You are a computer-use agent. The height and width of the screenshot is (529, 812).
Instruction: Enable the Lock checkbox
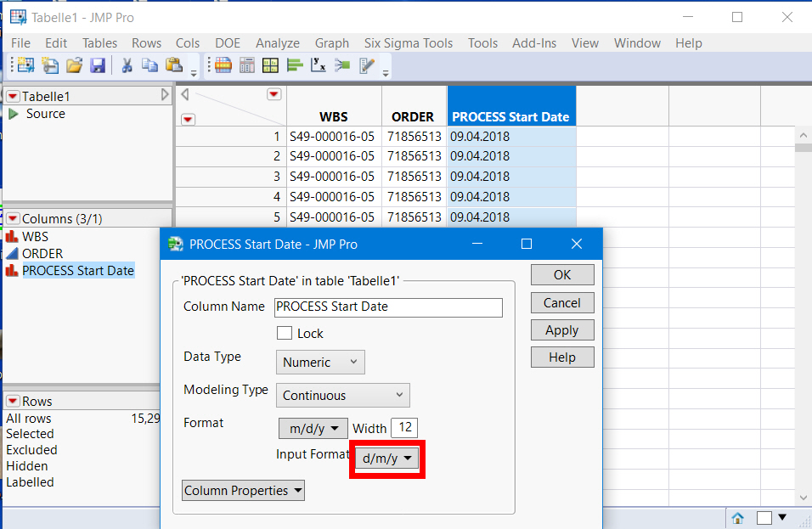(x=285, y=334)
